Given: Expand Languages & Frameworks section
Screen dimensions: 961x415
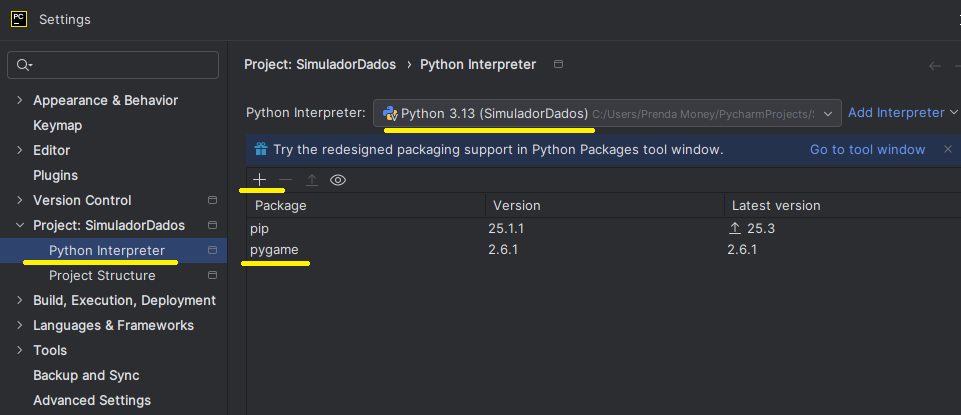Looking at the screenshot, I should [x=20, y=326].
